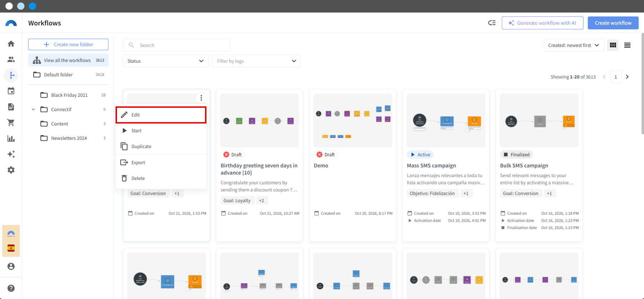Go to the next page arrow
This screenshot has width=644, height=299.
pyautogui.click(x=627, y=77)
